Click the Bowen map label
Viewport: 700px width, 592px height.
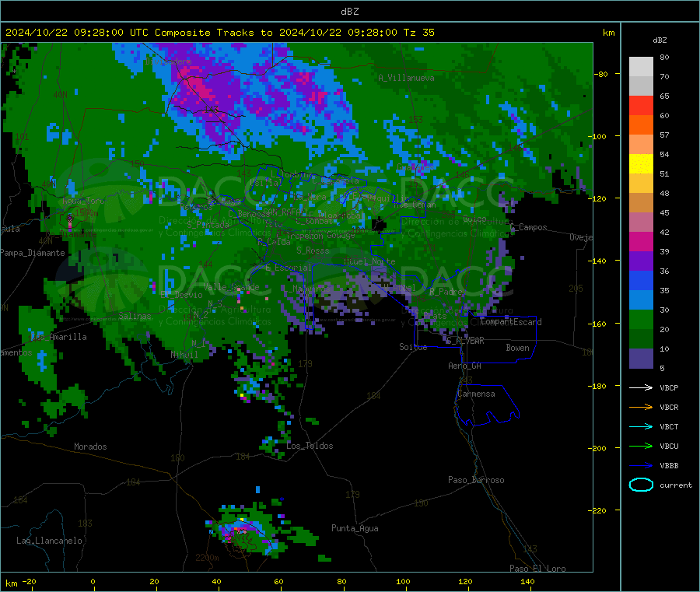(x=517, y=348)
